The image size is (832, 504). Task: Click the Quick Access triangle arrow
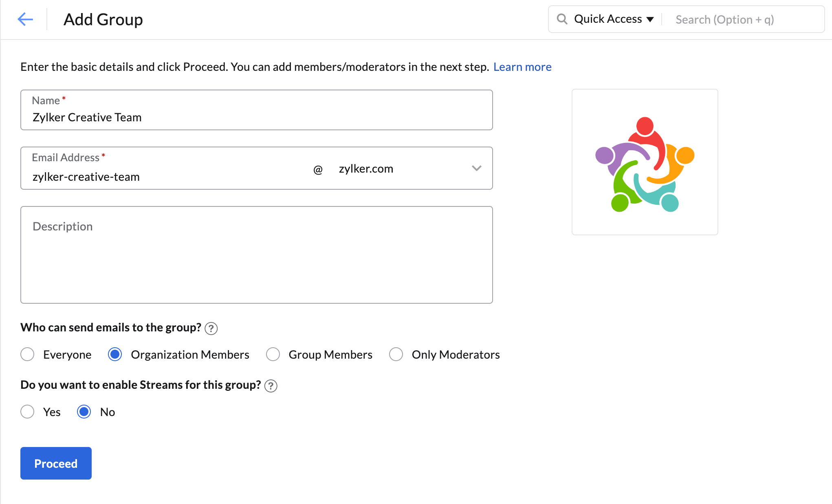click(650, 20)
